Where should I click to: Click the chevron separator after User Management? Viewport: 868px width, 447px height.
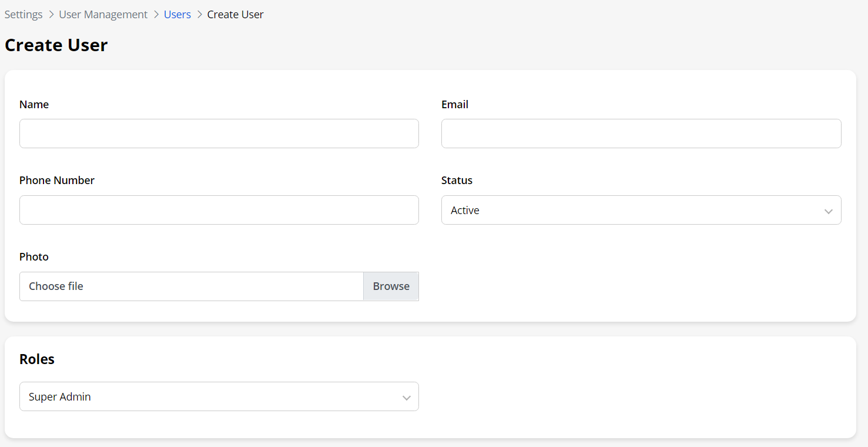click(x=156, y=15)
